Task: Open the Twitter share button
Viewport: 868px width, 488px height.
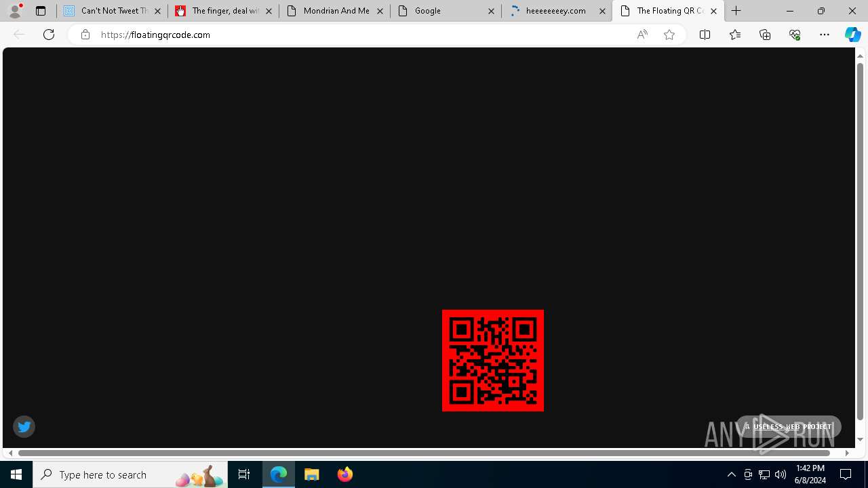Action: [x=24, y=426]
